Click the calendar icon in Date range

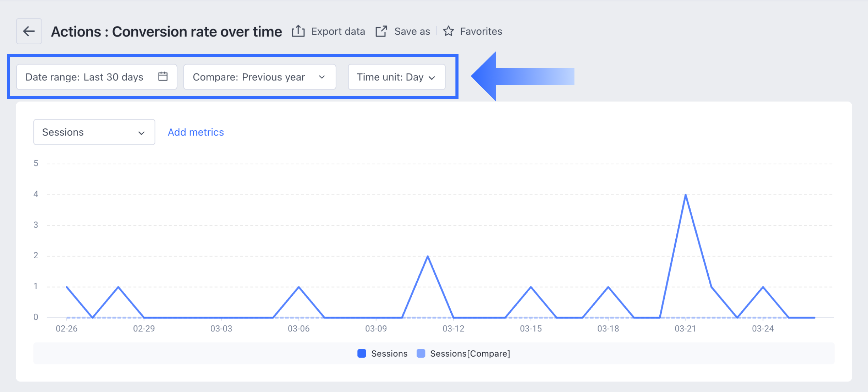click(163, 77)
